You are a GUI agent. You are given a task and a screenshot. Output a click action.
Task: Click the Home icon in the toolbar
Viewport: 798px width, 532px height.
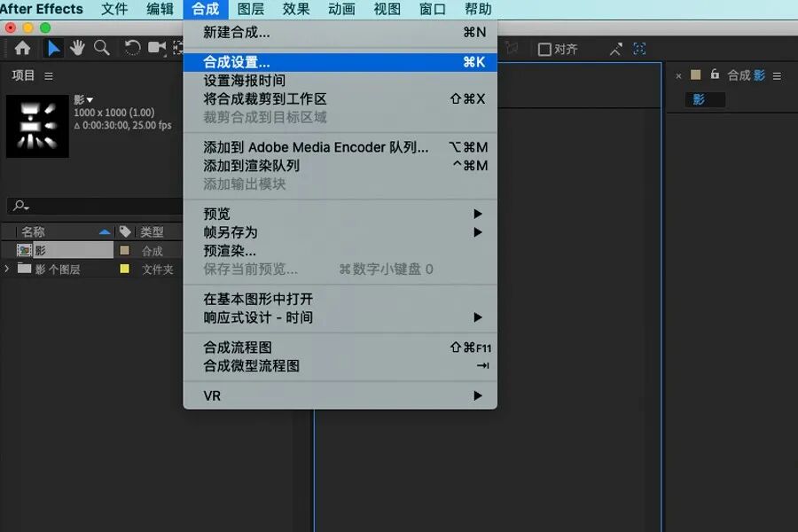click(22, 49)
